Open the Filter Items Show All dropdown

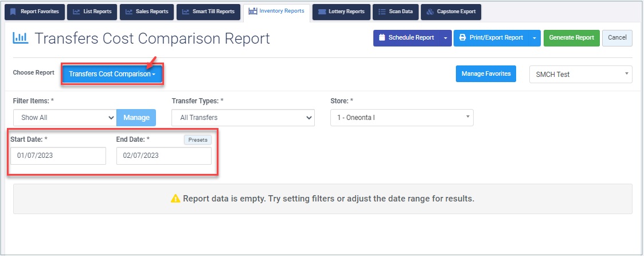[x=64, y=118]
